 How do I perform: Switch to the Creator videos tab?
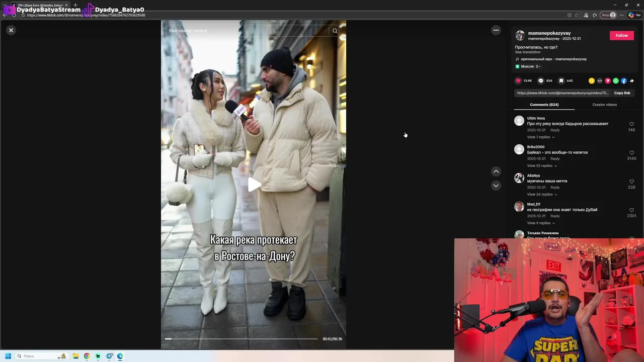click(604, 105)
